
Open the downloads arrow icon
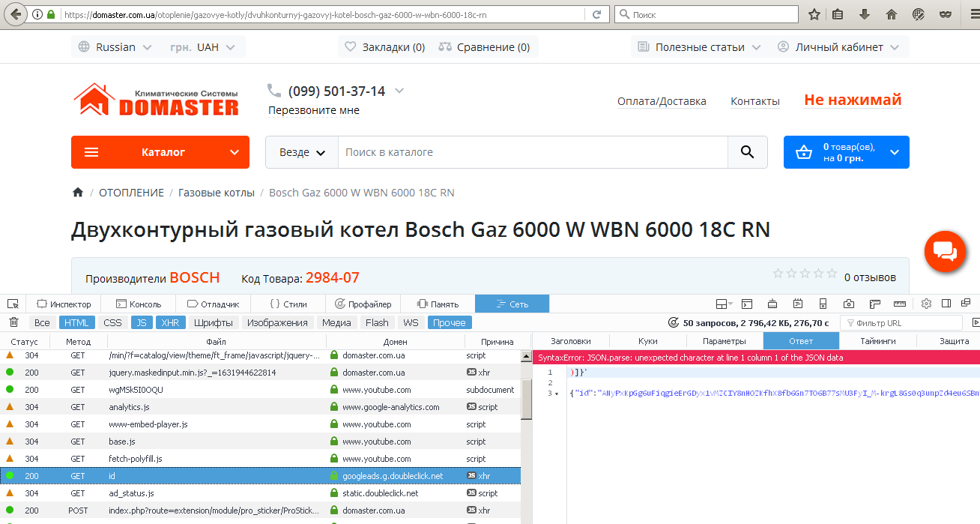pyautogui.click(x=864, y=14)
